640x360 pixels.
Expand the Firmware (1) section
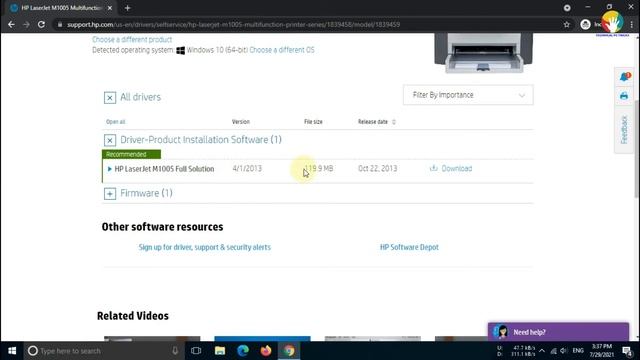(110, 194)
